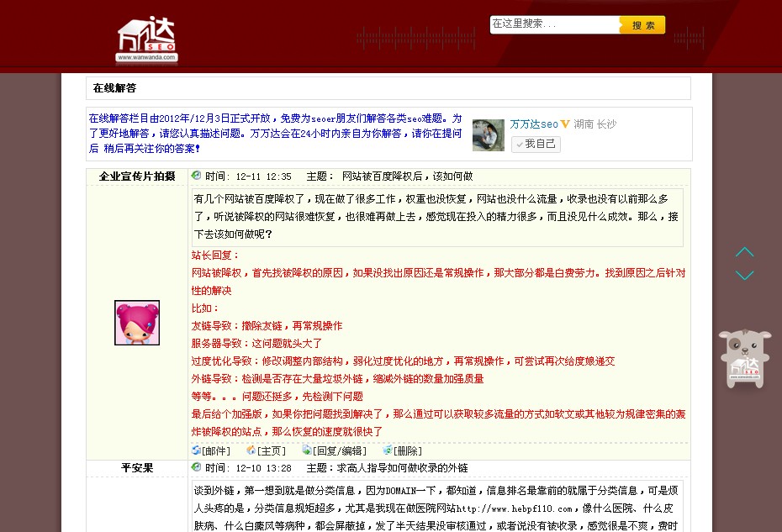Click 删除 to delete the post
Screen dimensions: 782x532
[x=402, y=450]
